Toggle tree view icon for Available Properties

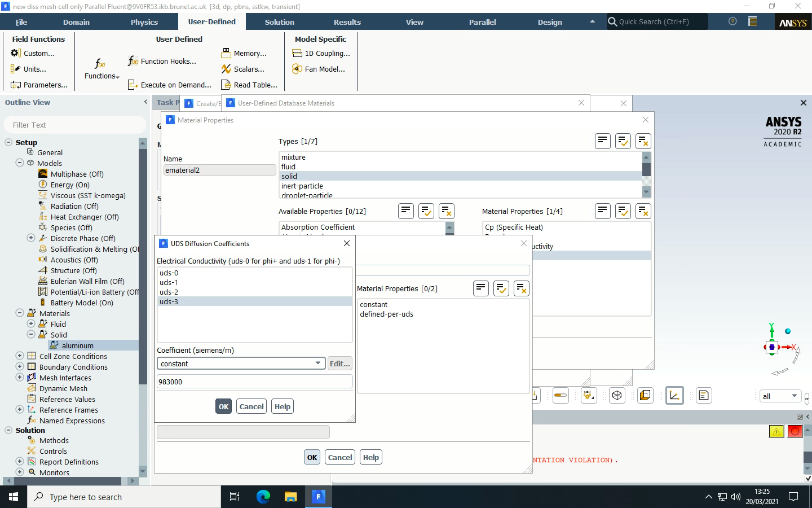406,211
